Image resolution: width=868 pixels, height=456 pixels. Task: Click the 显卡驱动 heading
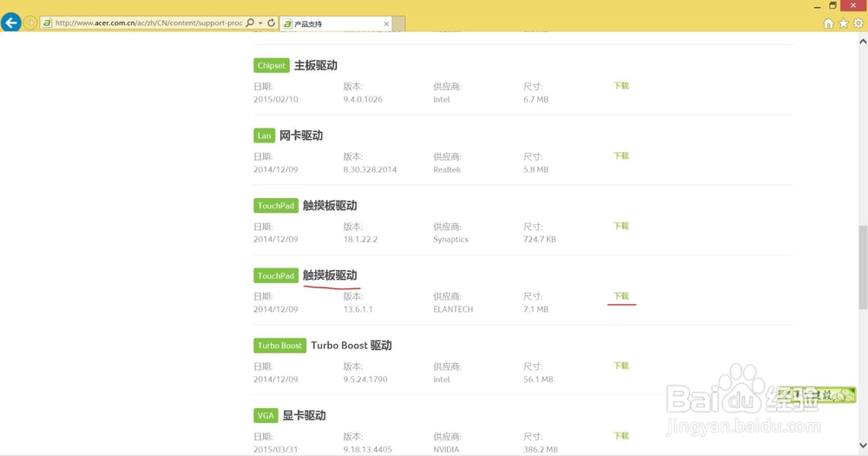(x=304, y=415)
